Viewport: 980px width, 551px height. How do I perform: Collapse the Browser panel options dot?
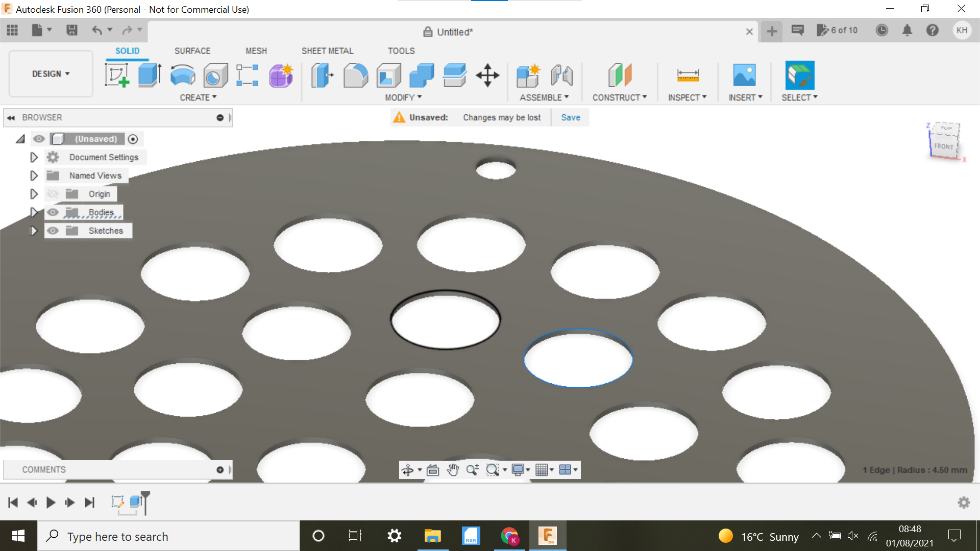point(220,117)
